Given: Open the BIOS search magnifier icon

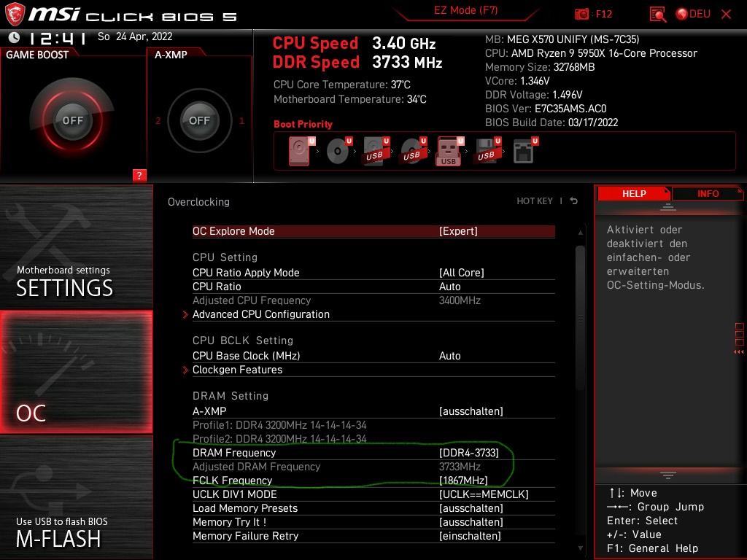Looking at the screenshot, I should point(658,15).
